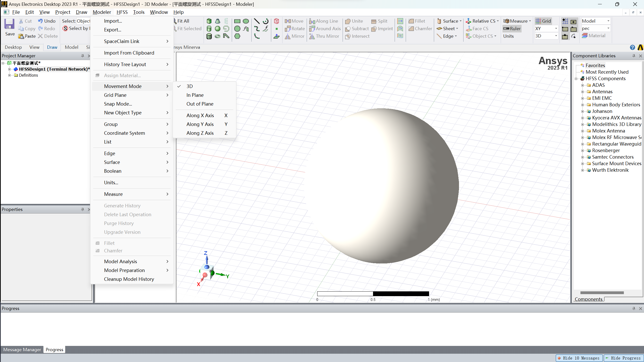644x362 pixels.
Task: Open the 3D movement mode dropdown
Action: click(x=556, y=36)
